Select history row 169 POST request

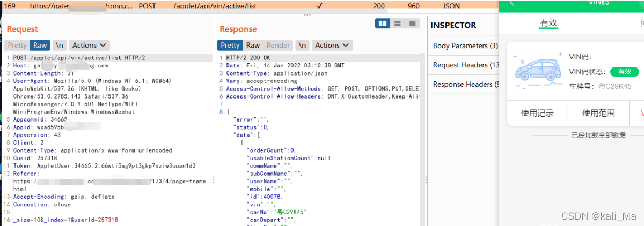point(250,6)
